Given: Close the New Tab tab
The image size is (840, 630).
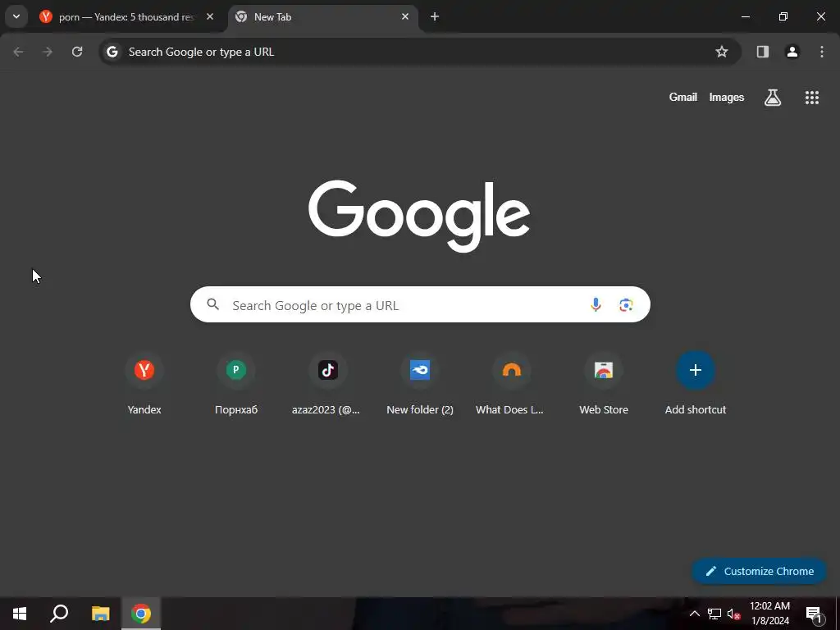Looking at the screenshot, I should 405,16.
